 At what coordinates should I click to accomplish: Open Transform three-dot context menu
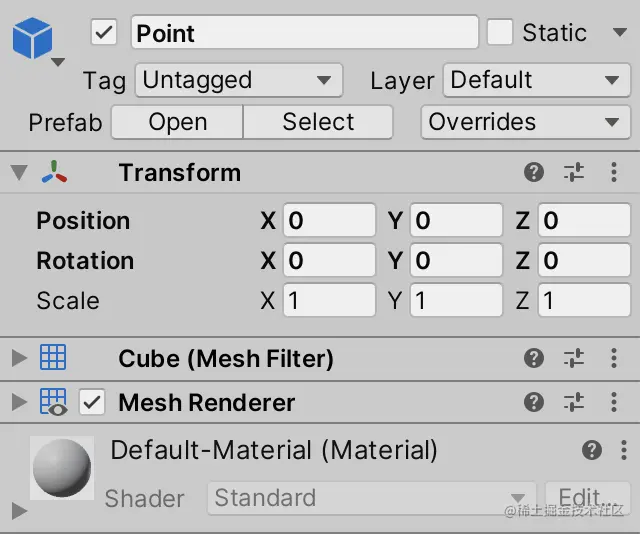click(x=614, y=173)
